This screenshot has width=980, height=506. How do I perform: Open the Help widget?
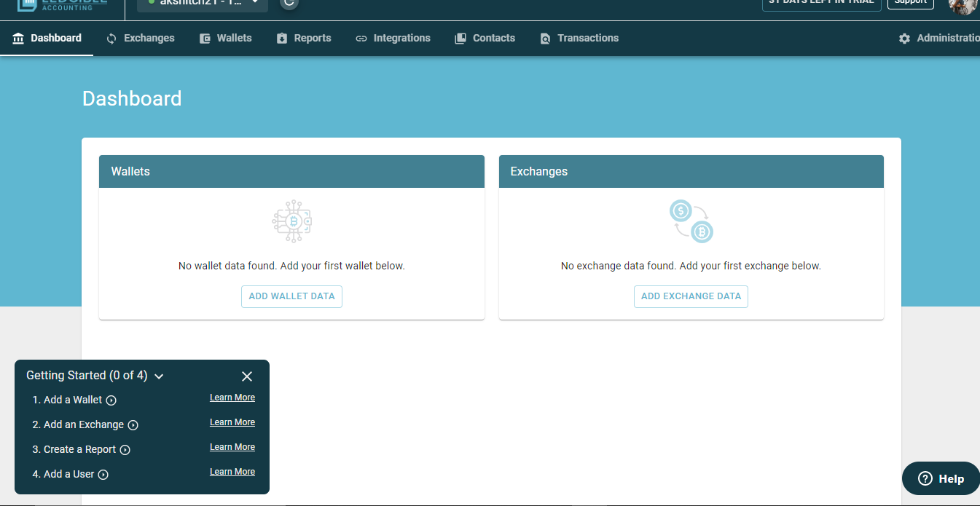click(x=941, y=478)
